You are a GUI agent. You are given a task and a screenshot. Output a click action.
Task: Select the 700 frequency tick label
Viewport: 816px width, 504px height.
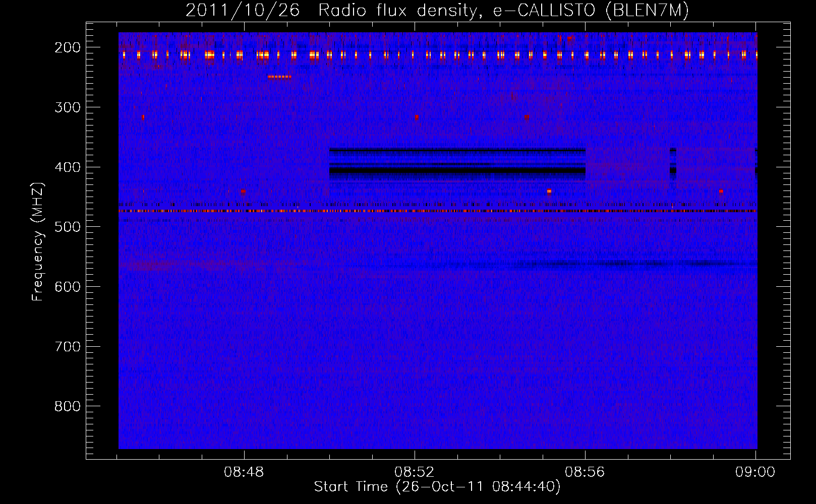[x=68, y=347]
